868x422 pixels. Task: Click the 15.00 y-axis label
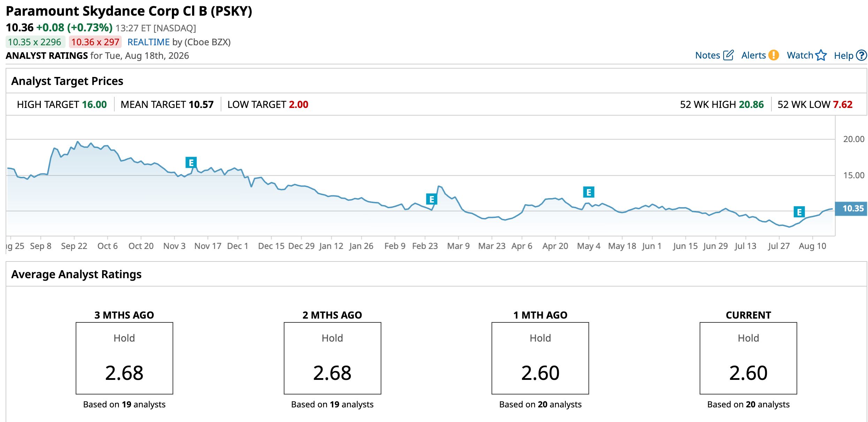853,175
